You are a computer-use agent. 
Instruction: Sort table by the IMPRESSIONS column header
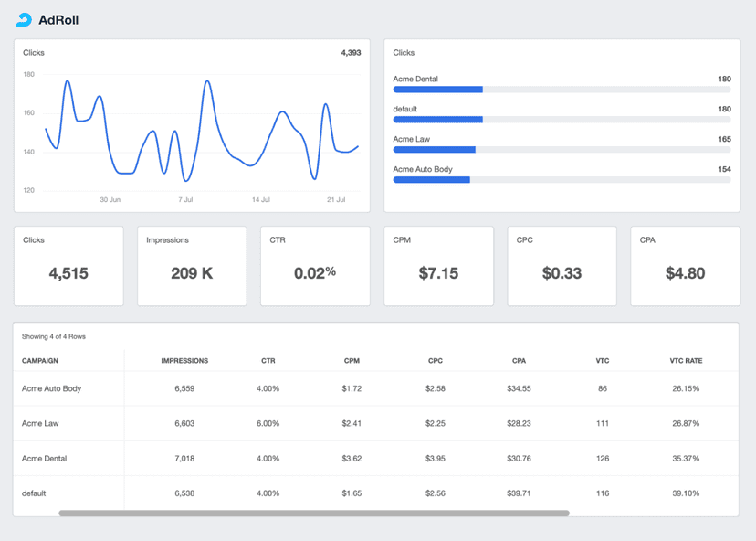pos(185,360)
